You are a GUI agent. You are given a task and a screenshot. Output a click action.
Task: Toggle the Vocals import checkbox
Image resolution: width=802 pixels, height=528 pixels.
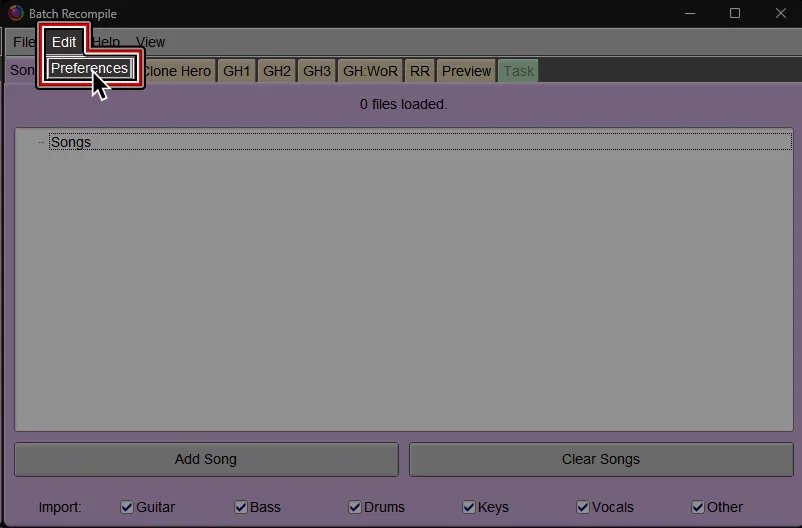pos(583,507)
